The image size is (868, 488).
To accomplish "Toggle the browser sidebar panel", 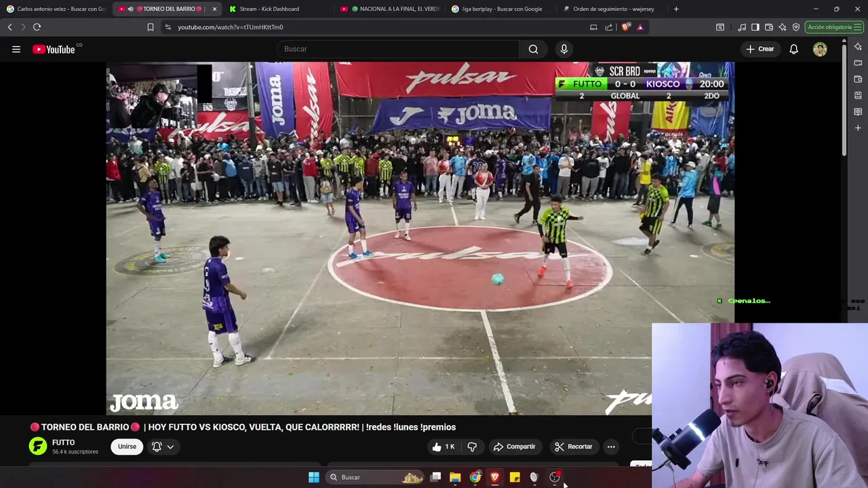I will coord(755,27).
